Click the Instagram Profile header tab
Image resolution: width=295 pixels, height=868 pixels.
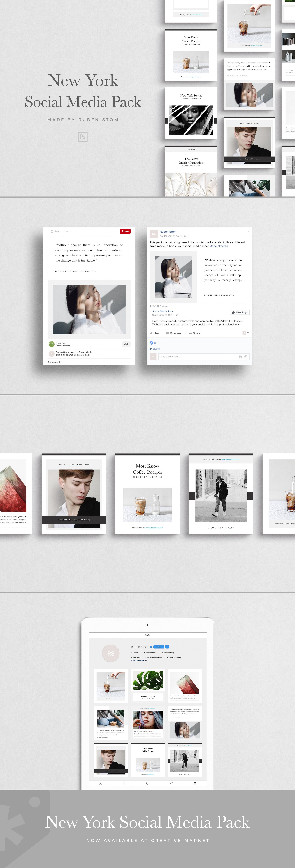tap(148, 635)
